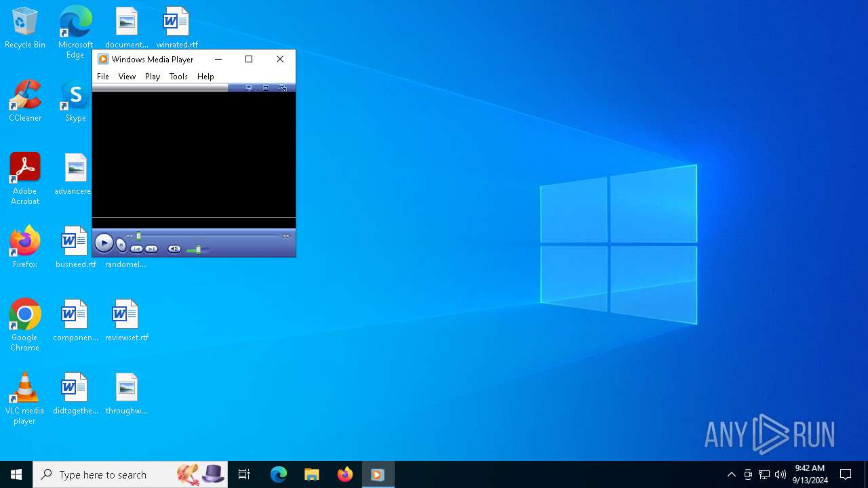Screen dimensions: 868x488
Task: Open Task View from the taskbar
Action: (x=244, y=474)
